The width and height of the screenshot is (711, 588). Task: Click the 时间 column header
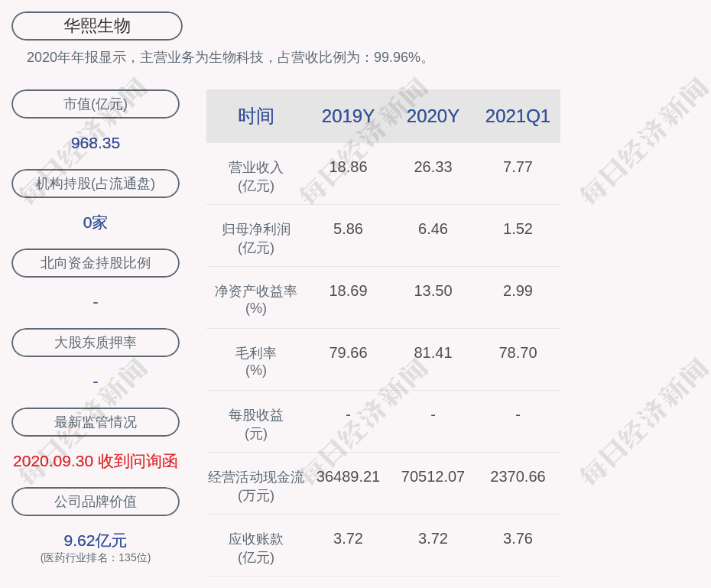pyautogui.click(x=256, y=116)
